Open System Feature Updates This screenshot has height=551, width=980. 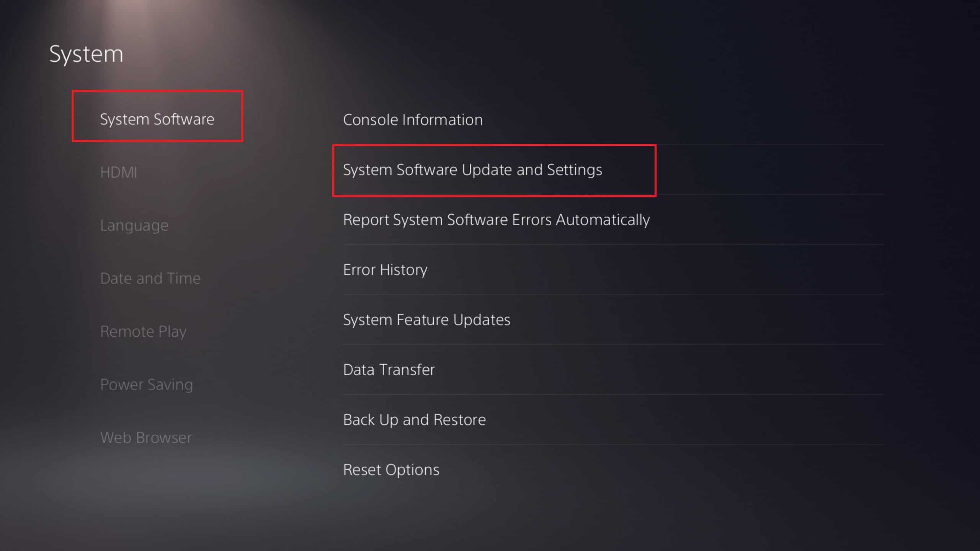coord(426,320)
